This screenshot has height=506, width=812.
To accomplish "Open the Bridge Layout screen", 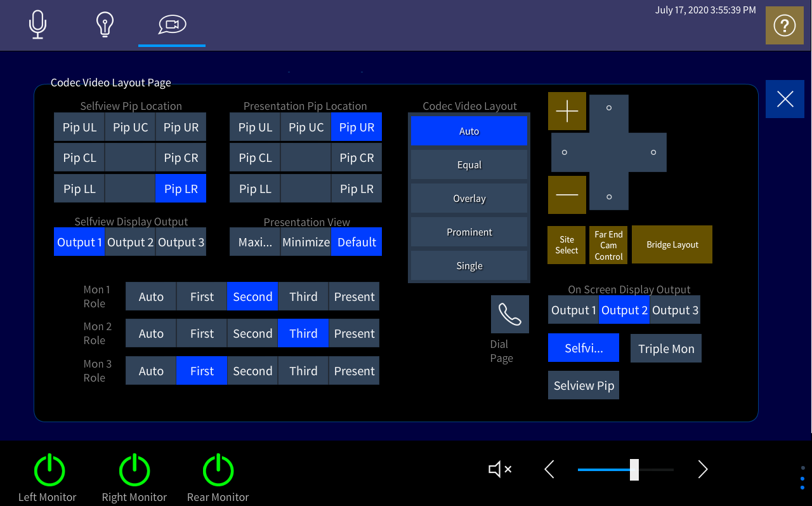I will [x=671, y=244].
